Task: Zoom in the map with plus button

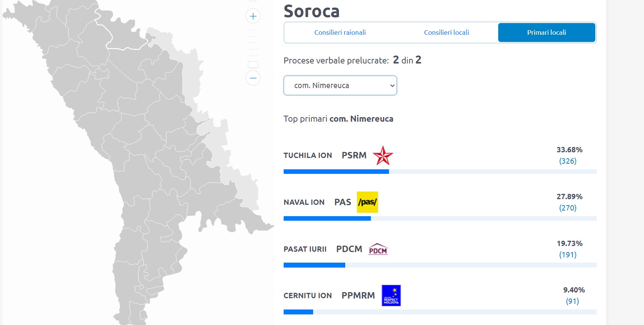Action: (253, 16)
